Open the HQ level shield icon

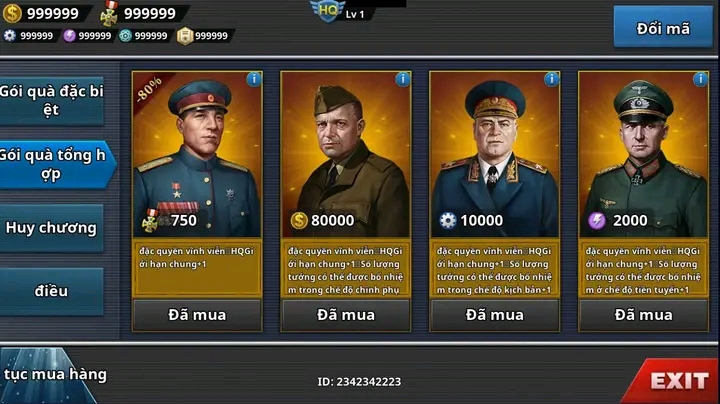point(327,11)
